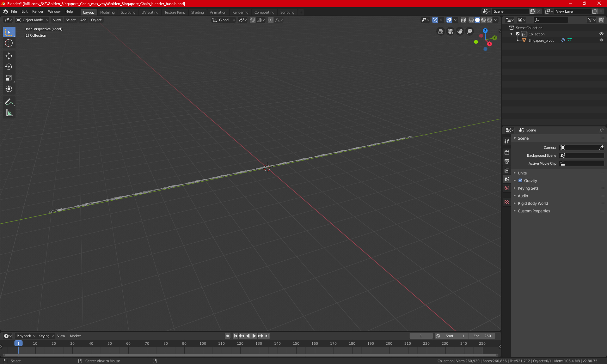Image resolution: width=607 pixels, height=364 pixels.
Task: Select the Rotate tool
Action: tap(9, 67)
